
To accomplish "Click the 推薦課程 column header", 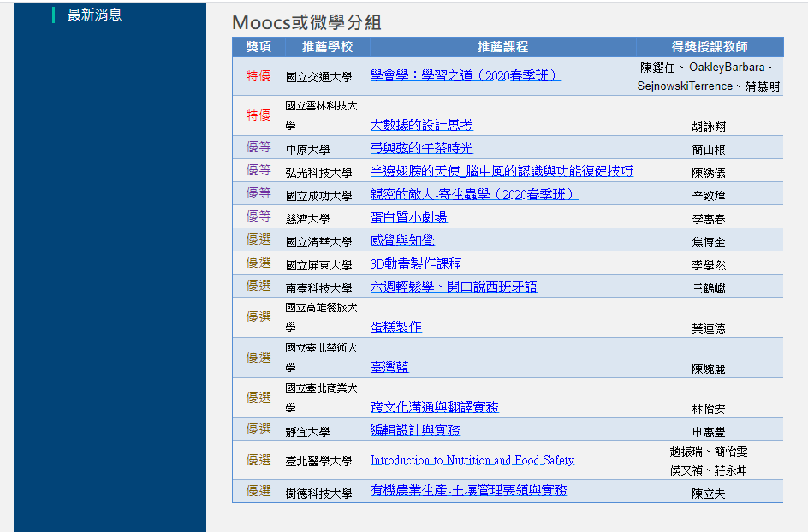I will pos(502,47).
